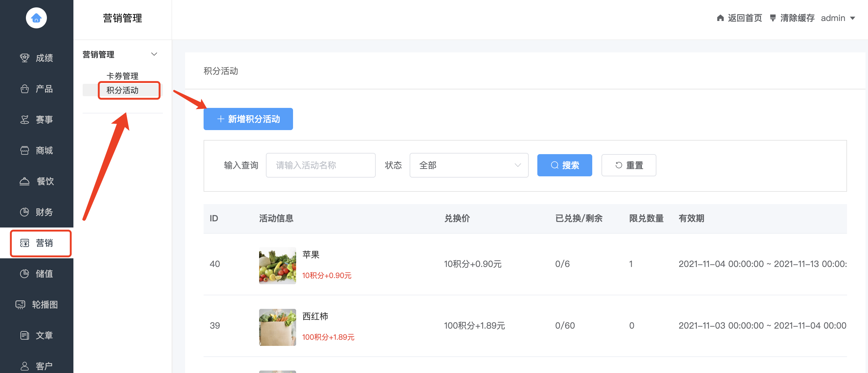Click 有效期 column header
The width and height of the screenshot is (868, 373).
click(691, 219)
